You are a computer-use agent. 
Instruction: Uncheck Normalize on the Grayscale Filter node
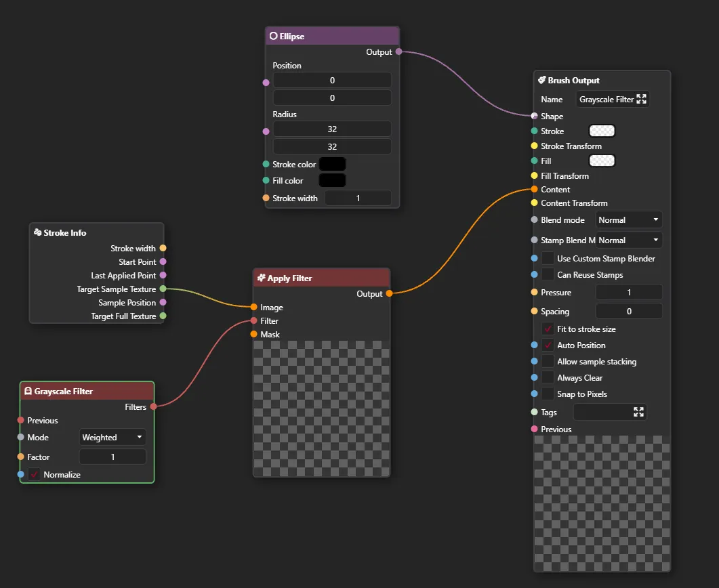[x=35, y=474]
